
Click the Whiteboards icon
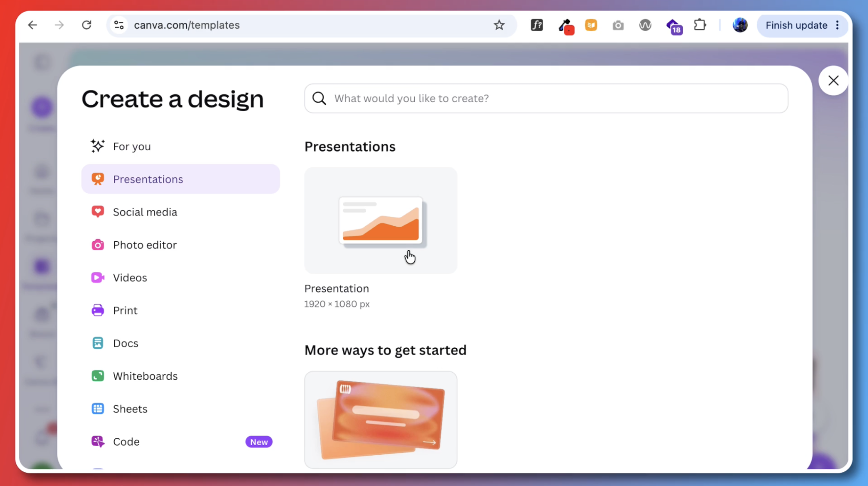point(98,376)
